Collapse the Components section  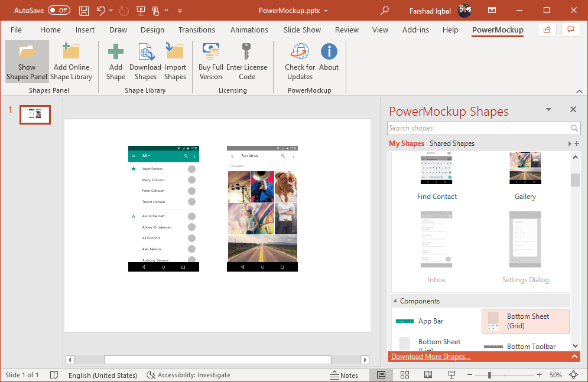395,301
